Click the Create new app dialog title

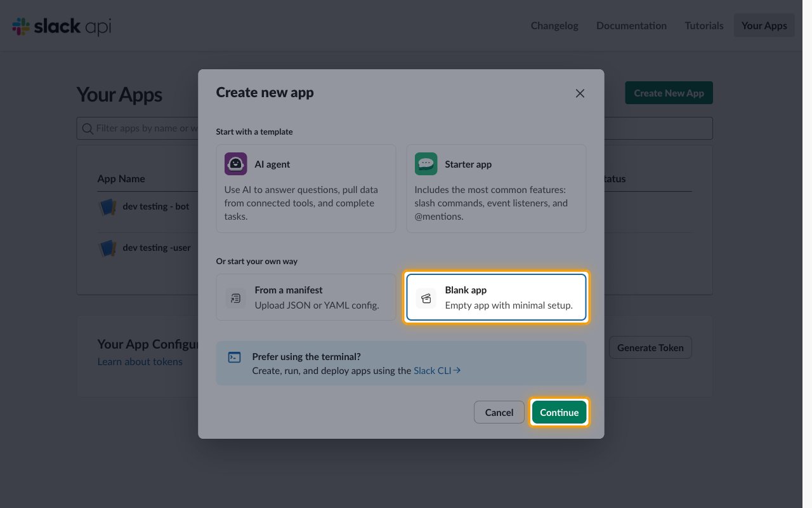265,93
